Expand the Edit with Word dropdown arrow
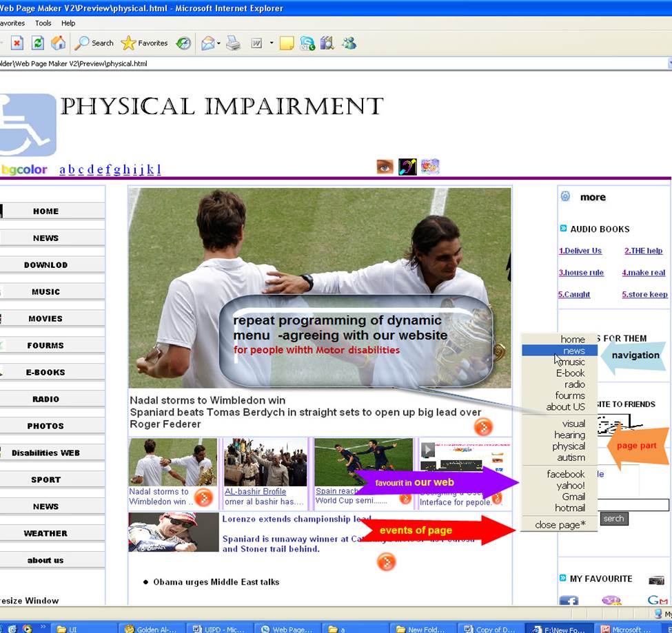 pos(271,43)
